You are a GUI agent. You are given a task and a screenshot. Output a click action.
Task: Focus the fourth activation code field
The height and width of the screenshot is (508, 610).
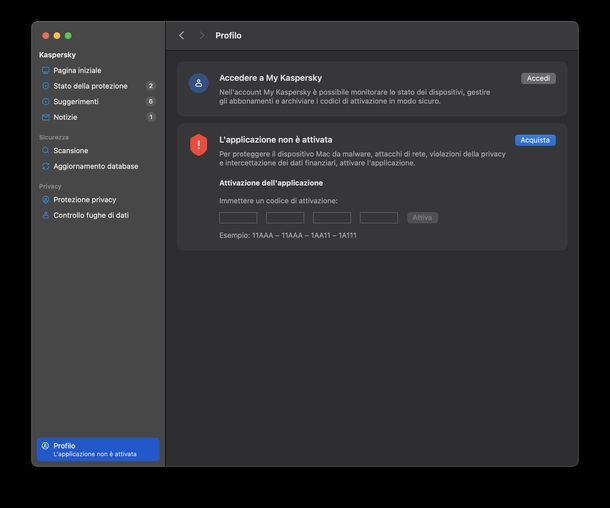click(x=379, y=218)
